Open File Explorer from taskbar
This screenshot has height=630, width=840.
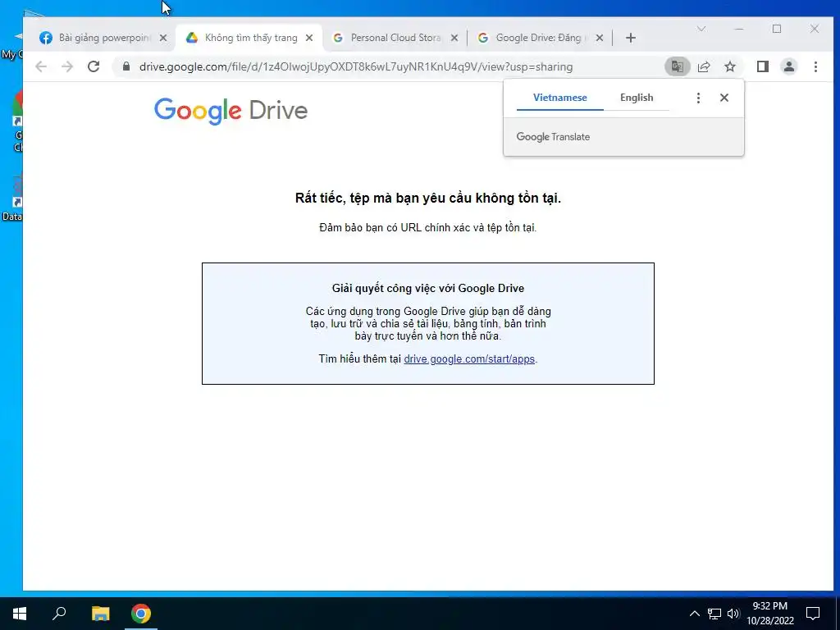click(x=100, y=614)
